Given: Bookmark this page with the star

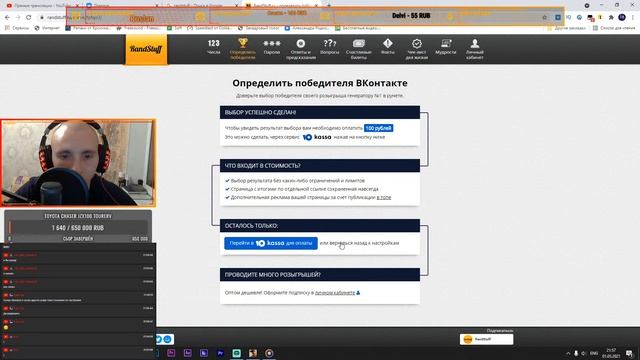Looking at the screenshot, I should click(544, 18).
